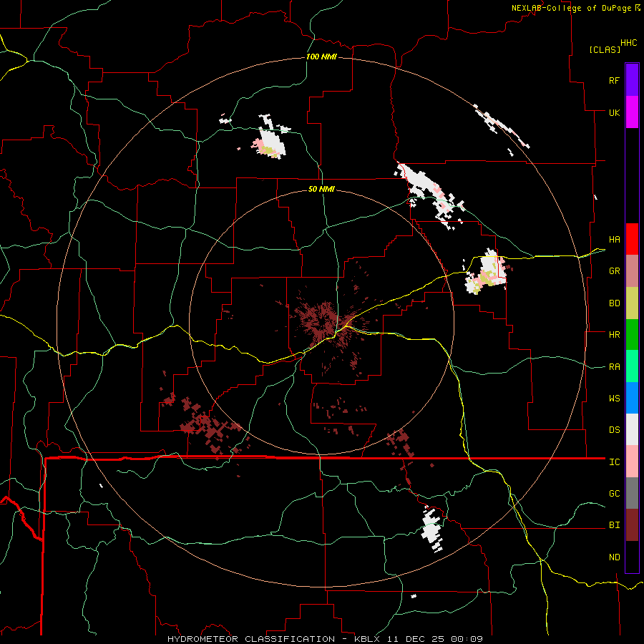
Task: Click the 00:09 time stamp
Action: point(467,639)
